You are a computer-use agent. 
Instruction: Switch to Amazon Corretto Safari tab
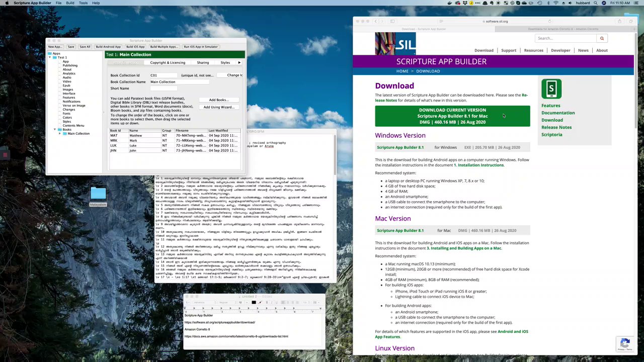pos(563,29)
